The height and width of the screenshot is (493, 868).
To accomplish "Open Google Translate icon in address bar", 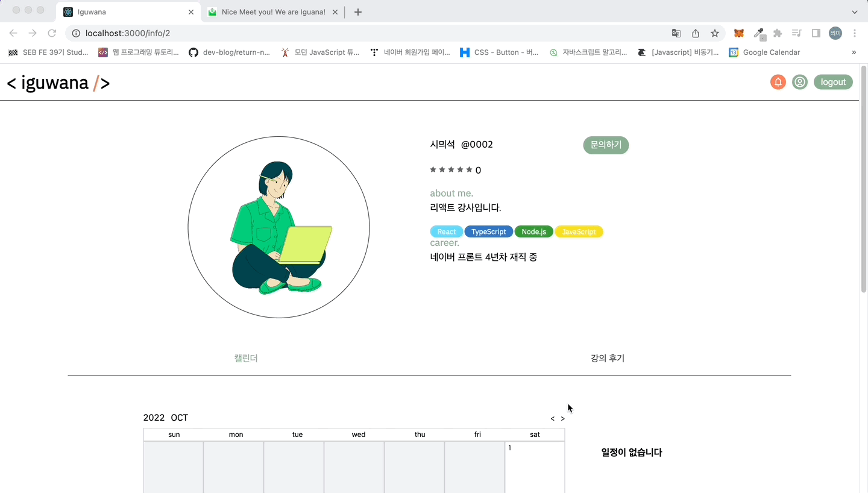I will pos(676,33).
